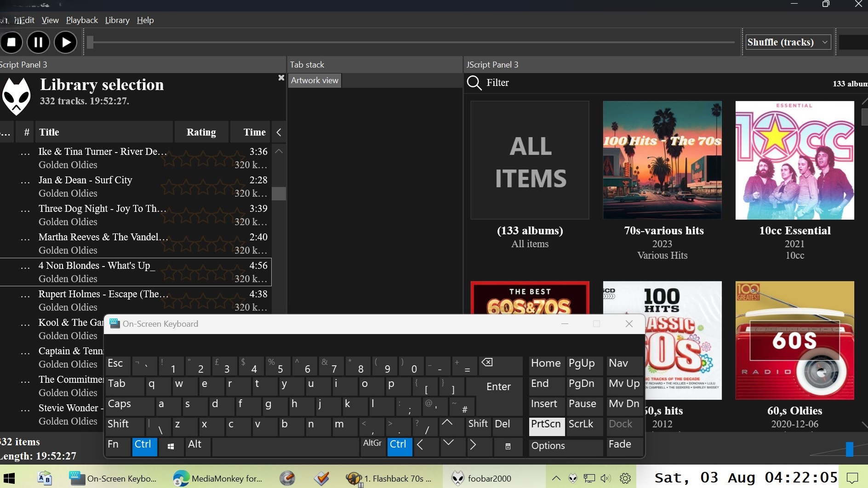Select track Three Dog Night - Joy To The World
The width and height of the screenshot is (868, 488).
tap(136, 215)
